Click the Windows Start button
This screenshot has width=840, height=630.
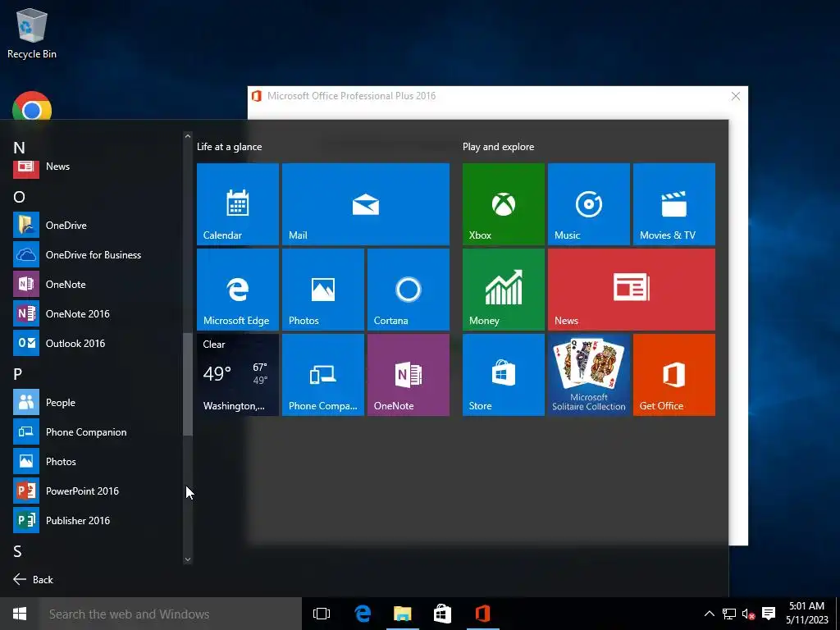point(20,614)
